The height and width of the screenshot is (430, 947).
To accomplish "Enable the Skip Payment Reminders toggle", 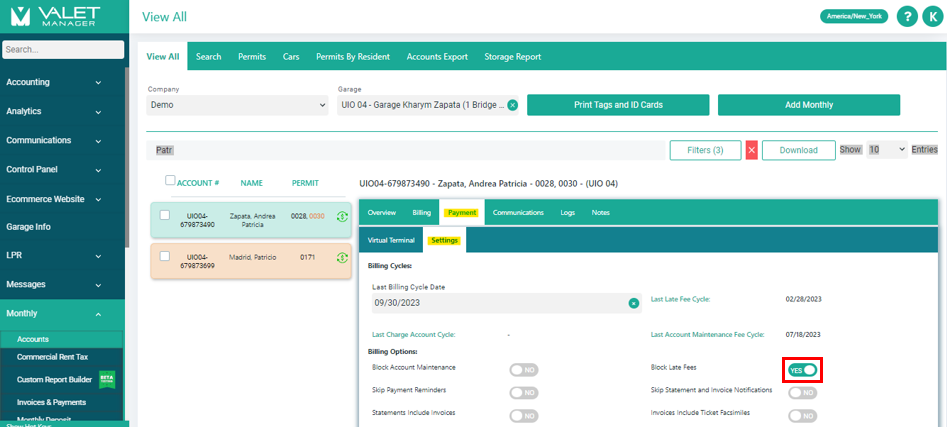I will (523, 392).
